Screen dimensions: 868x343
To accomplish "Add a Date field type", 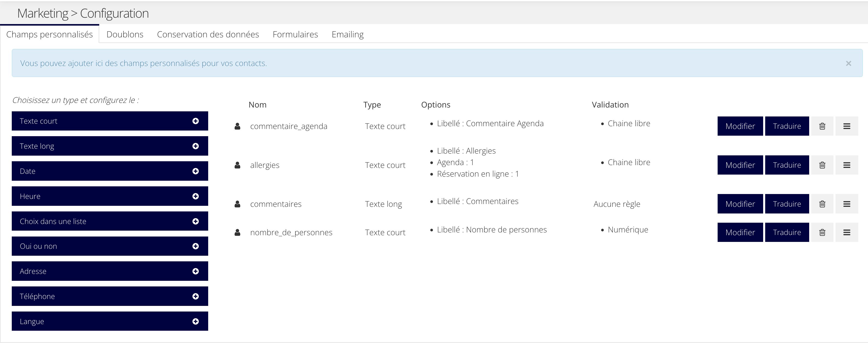I will click(110, 171).
